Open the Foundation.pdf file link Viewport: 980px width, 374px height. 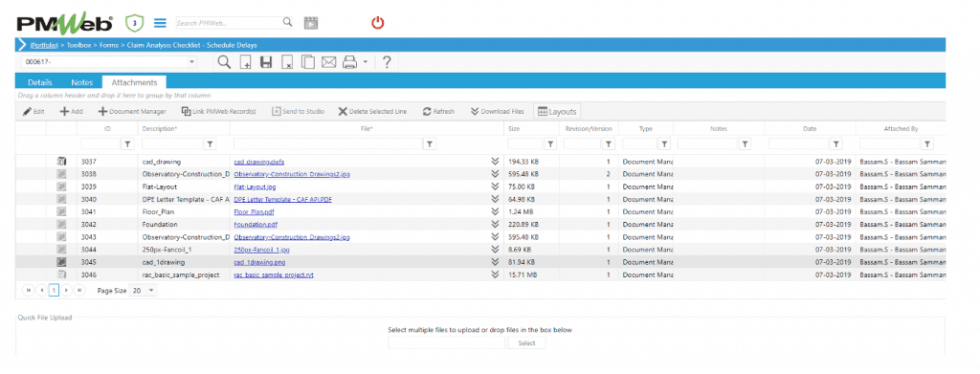pyautogui.click(x=255, y=224)
